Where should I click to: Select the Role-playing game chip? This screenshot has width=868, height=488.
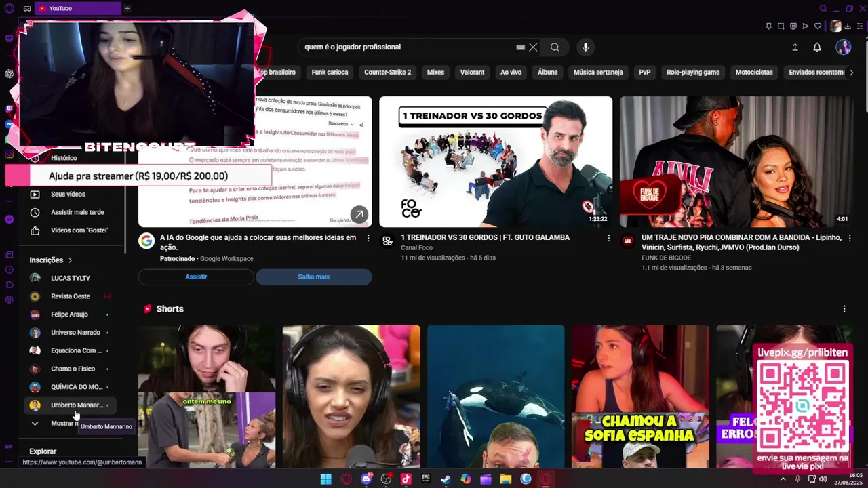click(x=693, y=73)
